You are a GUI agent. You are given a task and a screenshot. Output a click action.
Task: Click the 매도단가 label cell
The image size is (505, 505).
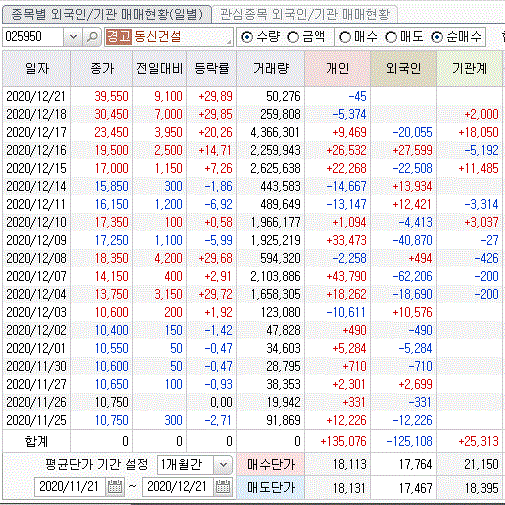click(x=271, y=488)
